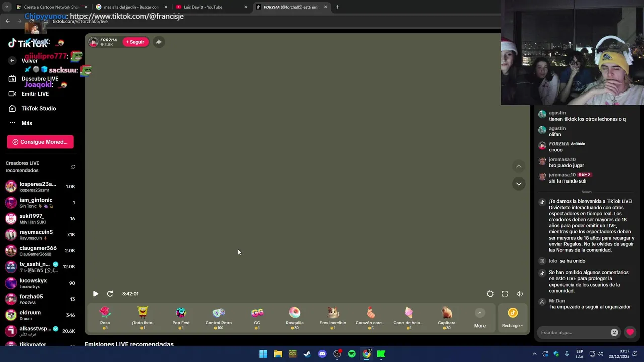The image size is (644, 362).
Task: Send the Corazón coreano gift
Action: (x=371, y=318)
